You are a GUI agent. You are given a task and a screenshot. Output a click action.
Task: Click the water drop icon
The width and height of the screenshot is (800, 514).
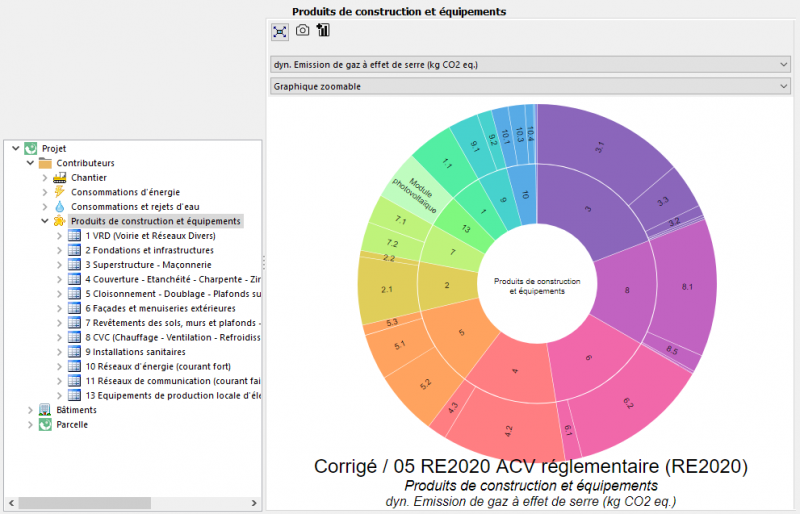[x=60, y=207]
